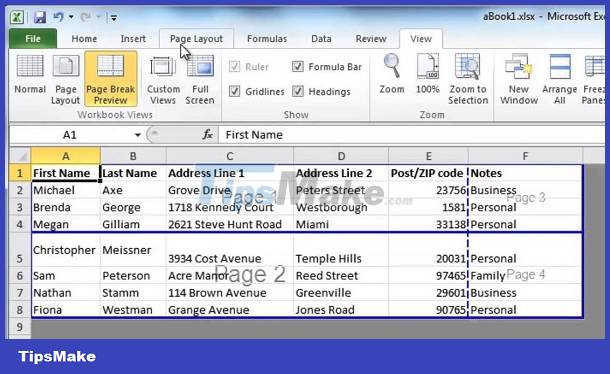Go to the Data tab
The height and width of the screenshot is (374, 610).
click(321, 39)
